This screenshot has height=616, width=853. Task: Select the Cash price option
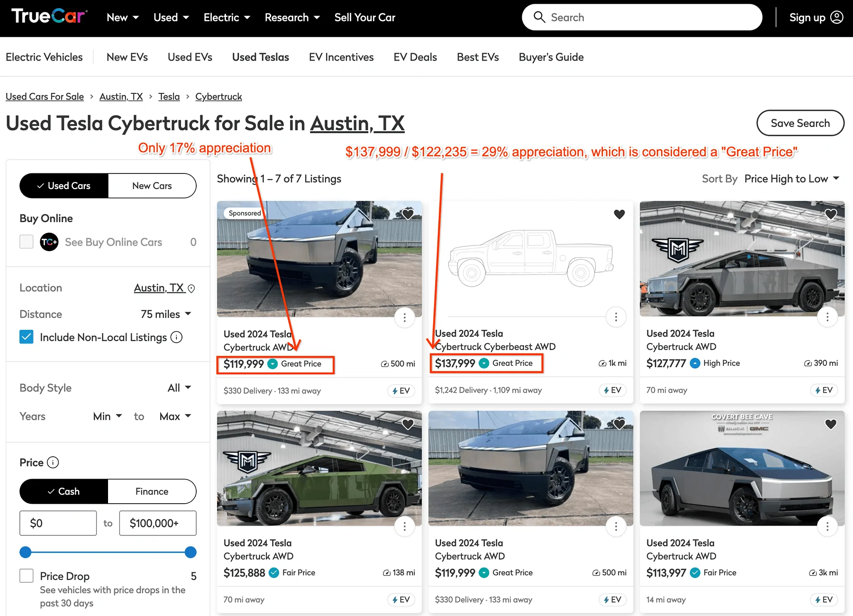tap(64, 491)
